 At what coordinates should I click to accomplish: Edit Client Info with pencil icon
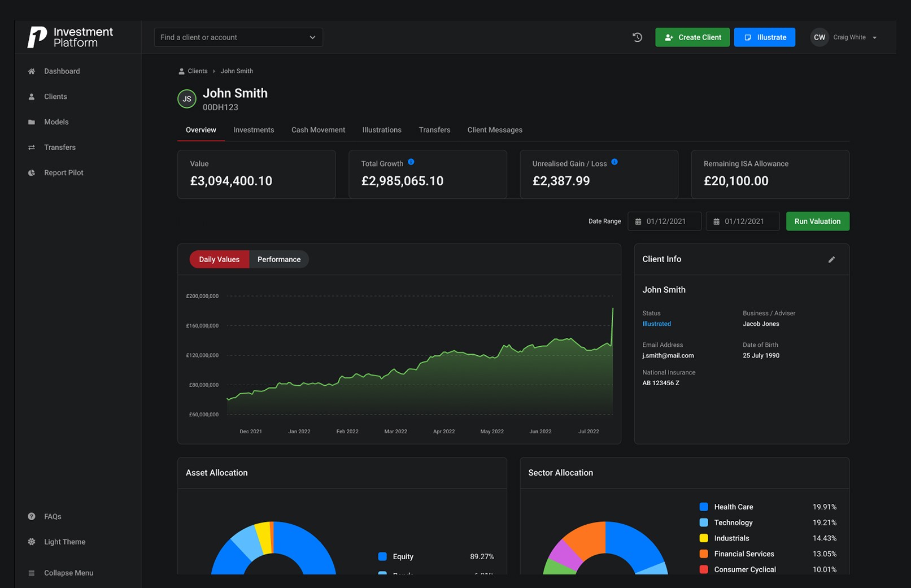pyautogui.click(x=831, y=260)
